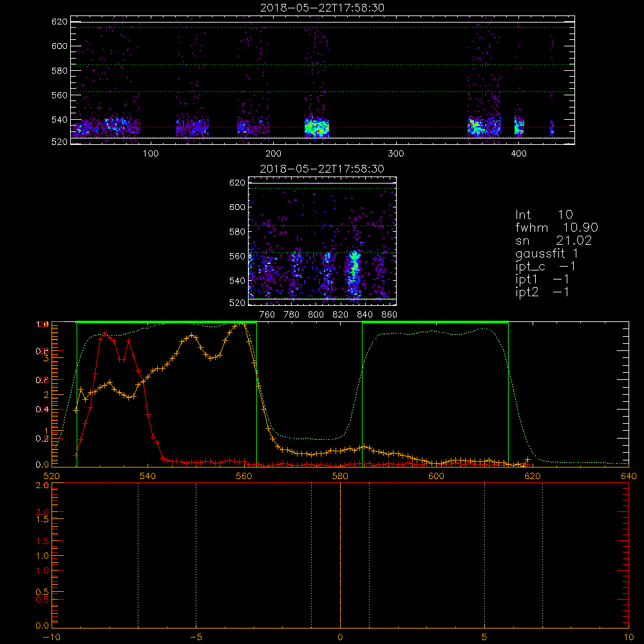
Task: Click the 'Int 10' readout
Action: pos(544,214)
